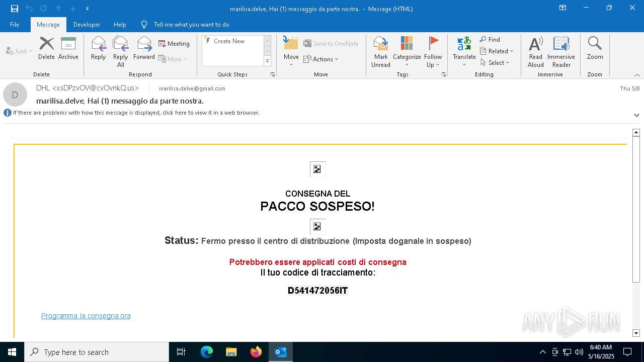Open the Related dropdown
Screen dimensions: 644x362
pyautogui.click(x=497, y=51)
